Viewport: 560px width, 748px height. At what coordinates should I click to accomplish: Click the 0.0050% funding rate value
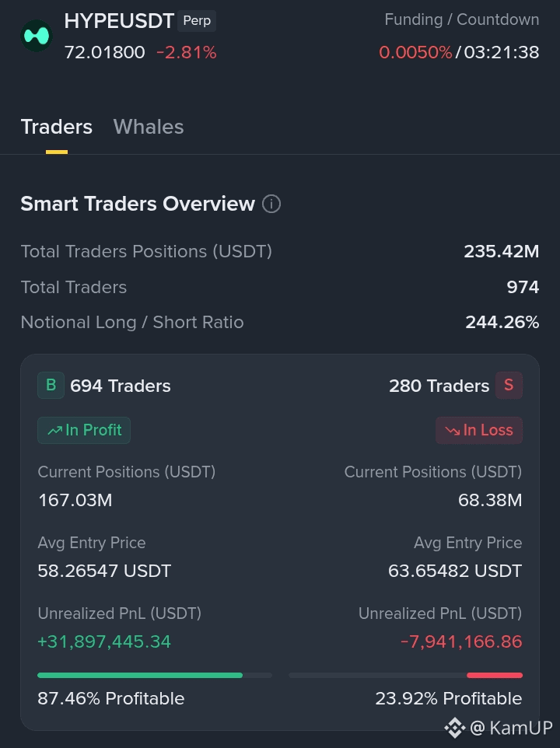click(x=415, y=52)
